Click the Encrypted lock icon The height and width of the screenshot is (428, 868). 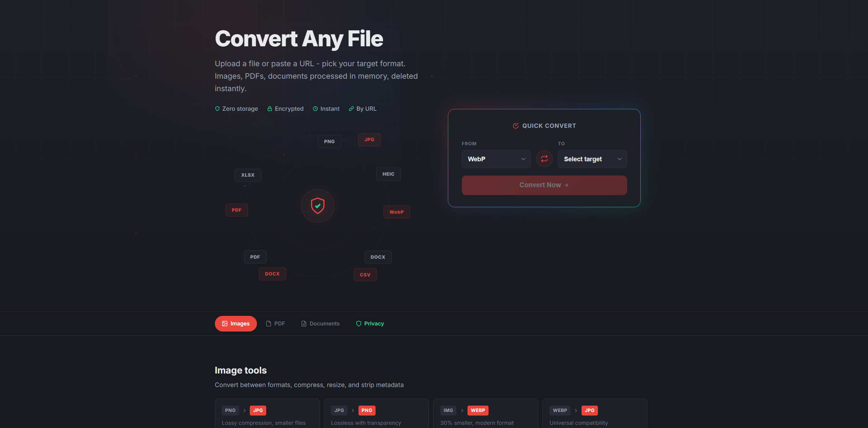270,109
